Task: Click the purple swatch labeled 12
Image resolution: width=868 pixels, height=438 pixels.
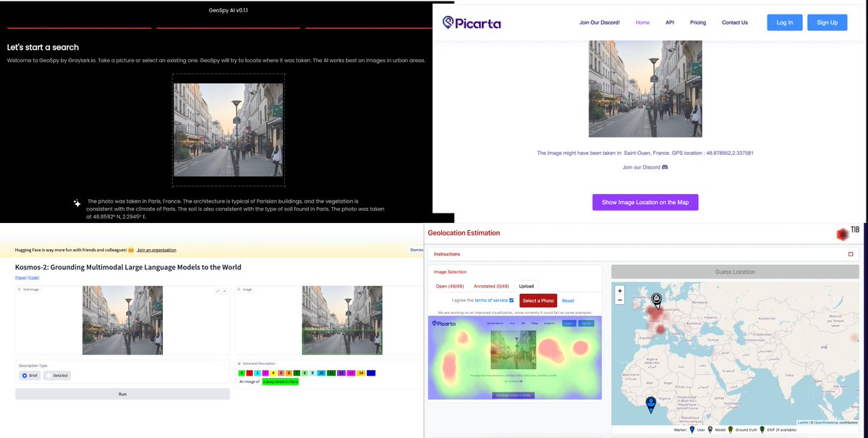Action: (x=341, y=373)
